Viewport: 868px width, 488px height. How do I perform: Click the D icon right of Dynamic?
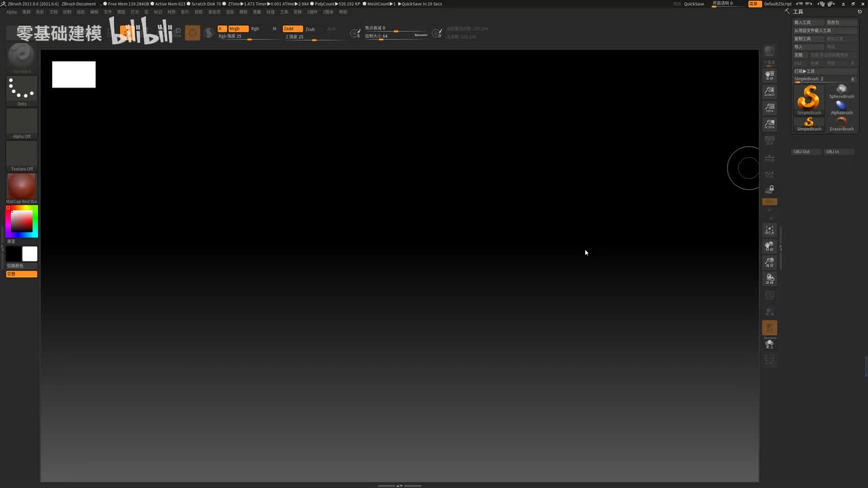pyautogui.click(x=437, y=33)
